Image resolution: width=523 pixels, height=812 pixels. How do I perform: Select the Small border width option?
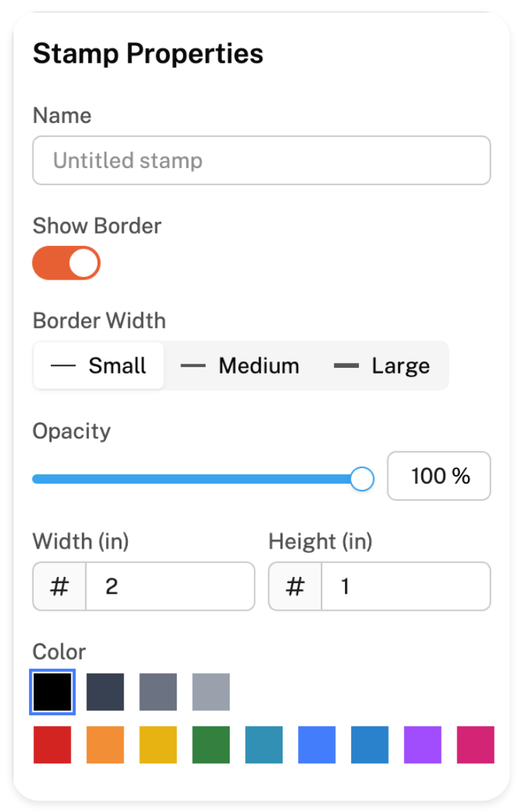pos(99,366)
